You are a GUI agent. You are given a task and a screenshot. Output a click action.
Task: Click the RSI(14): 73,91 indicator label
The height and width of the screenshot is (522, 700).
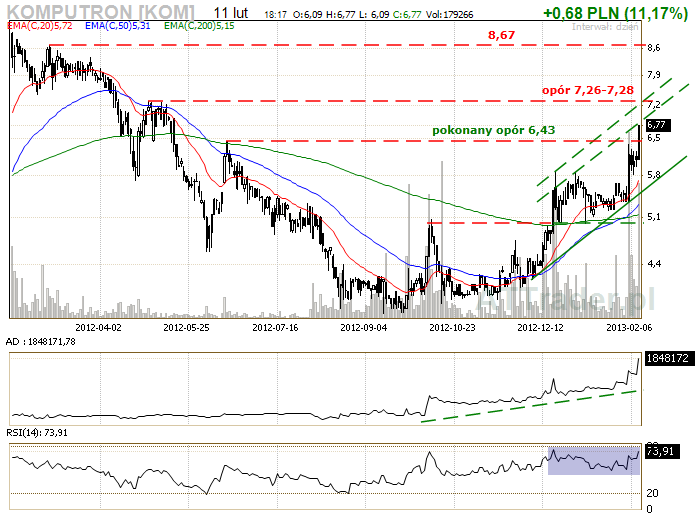coord(37,433)
